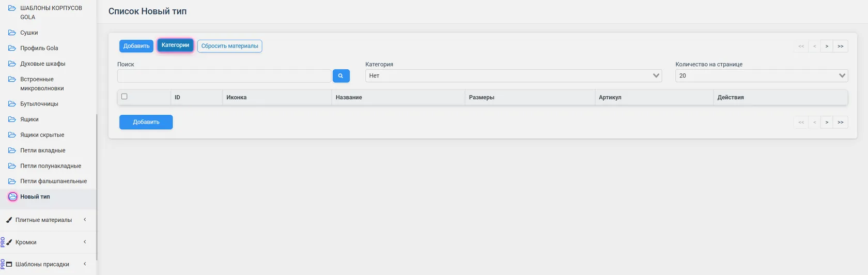
Task: Open Духовые шкафы sidebar item
Action: pos(43,64)
